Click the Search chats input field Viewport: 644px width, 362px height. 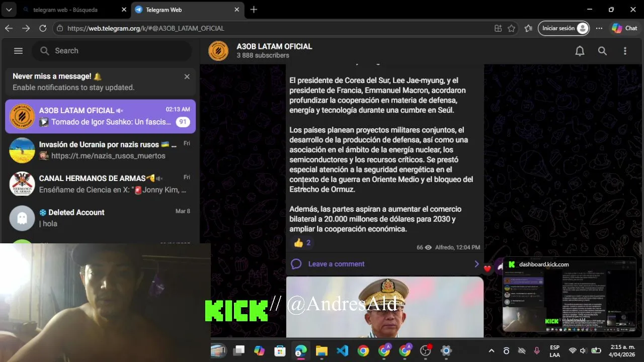click(112, 51)
